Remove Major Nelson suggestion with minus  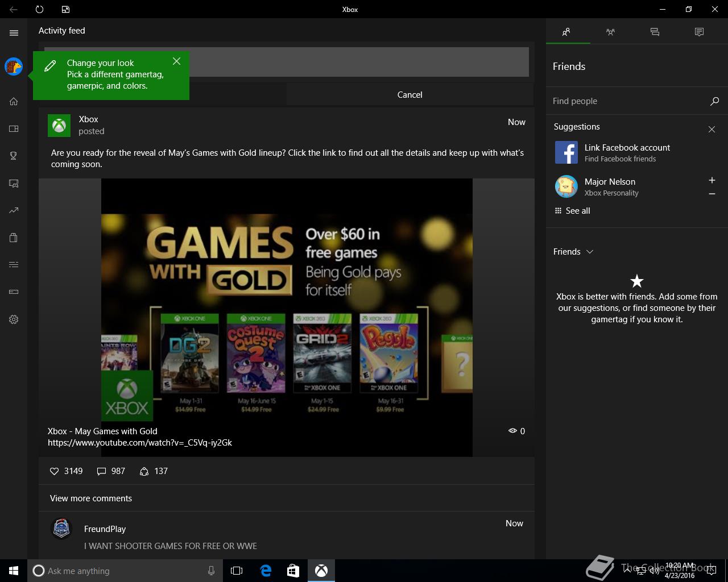point(712,194)
